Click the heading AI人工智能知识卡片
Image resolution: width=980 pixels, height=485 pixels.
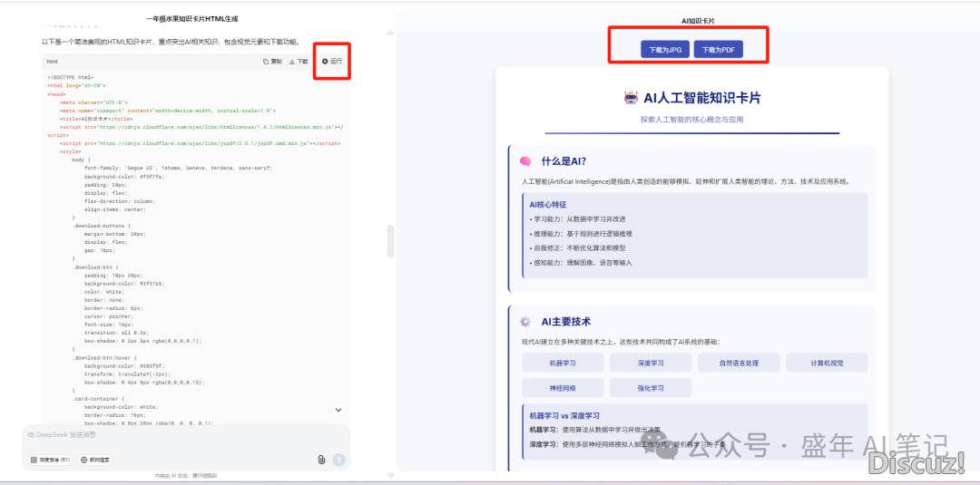[x=701, y=98]
